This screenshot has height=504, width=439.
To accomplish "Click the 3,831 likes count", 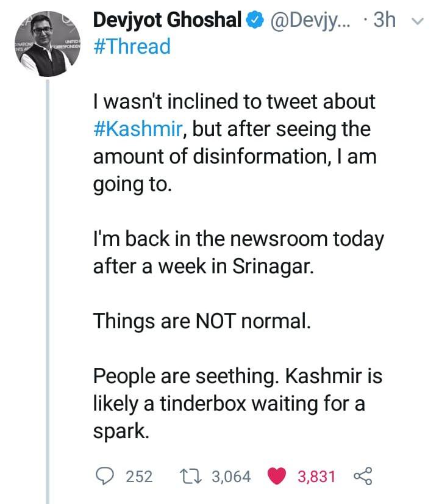I will click(x=316, y=476).
